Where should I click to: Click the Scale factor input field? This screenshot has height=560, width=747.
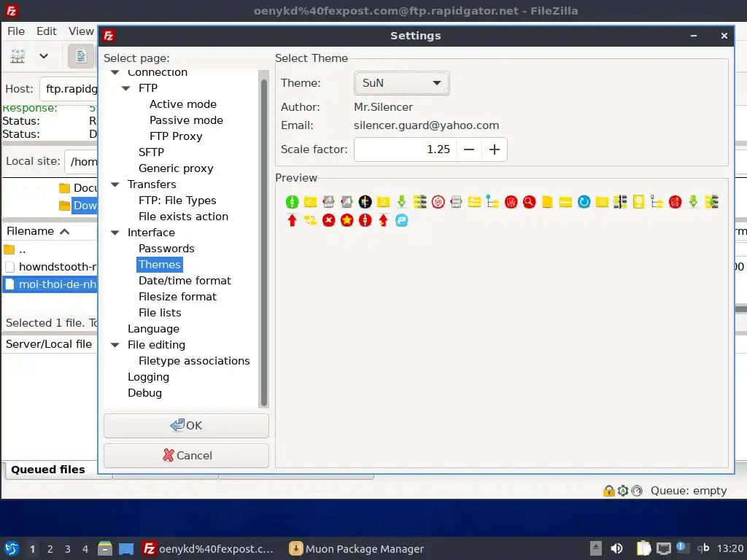pos(405,149)
